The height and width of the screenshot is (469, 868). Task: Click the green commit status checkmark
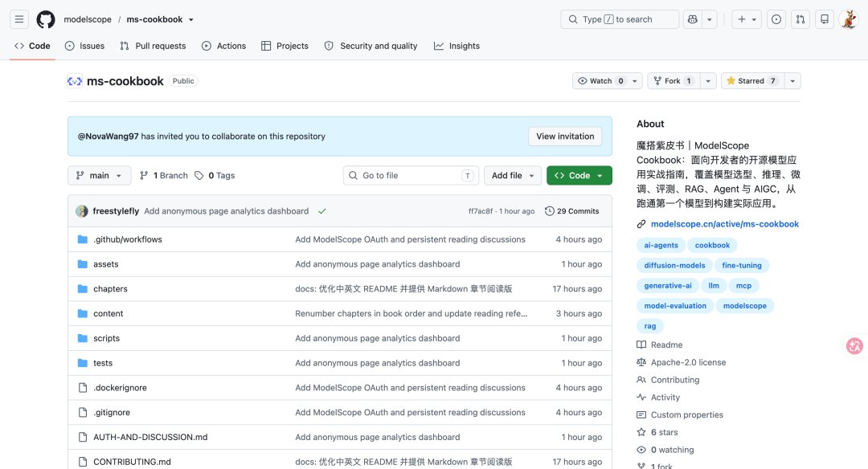click(322, 211)
